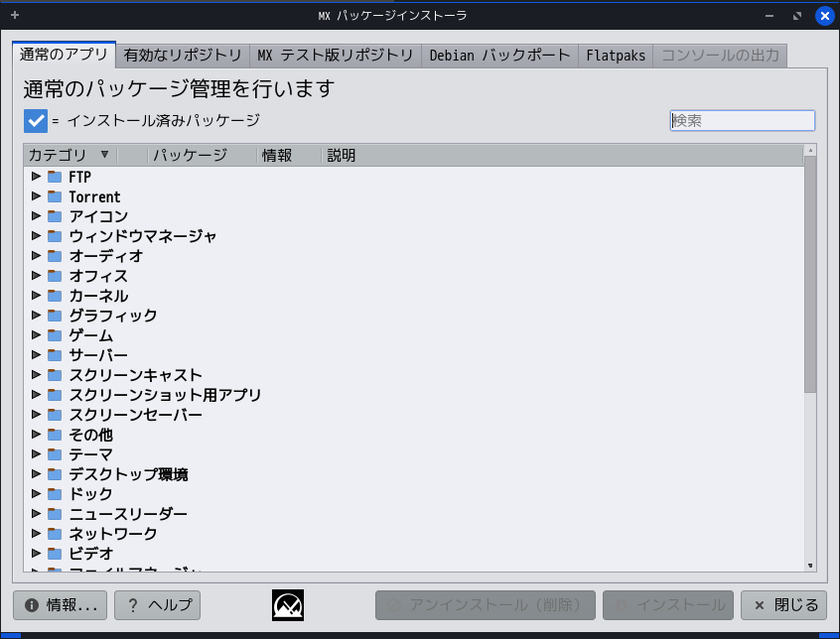This screenshot has width=840, height=639.
Task: Select the スクリーンキャスト category text
Action: (136, 375)
